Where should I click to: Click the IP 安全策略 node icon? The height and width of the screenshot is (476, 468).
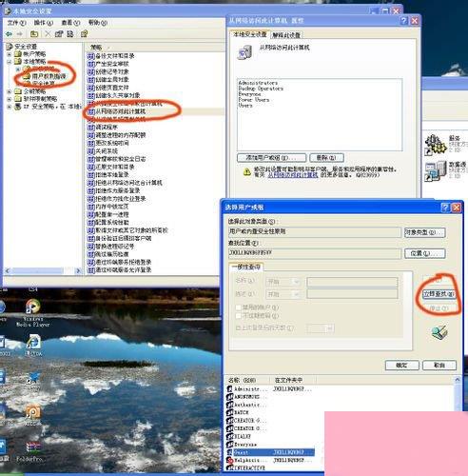[x=18, y=107]
